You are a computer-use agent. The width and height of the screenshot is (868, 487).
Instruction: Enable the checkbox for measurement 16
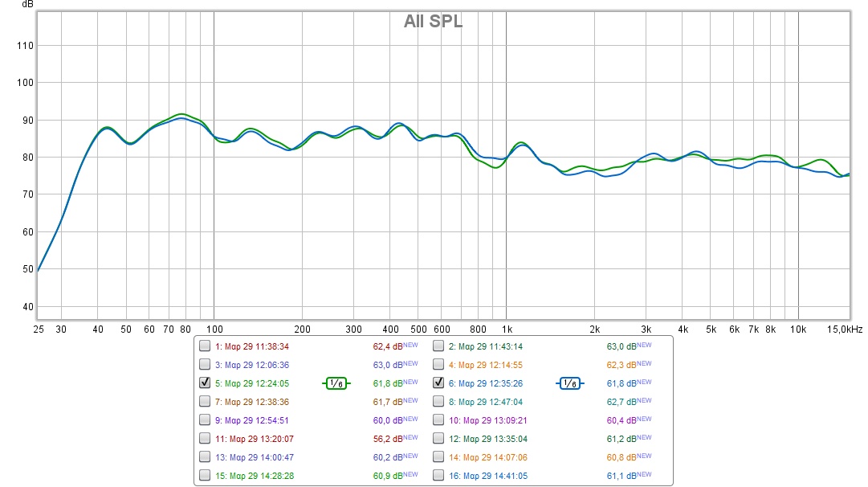pyautogui.click(x=438, y=476)
